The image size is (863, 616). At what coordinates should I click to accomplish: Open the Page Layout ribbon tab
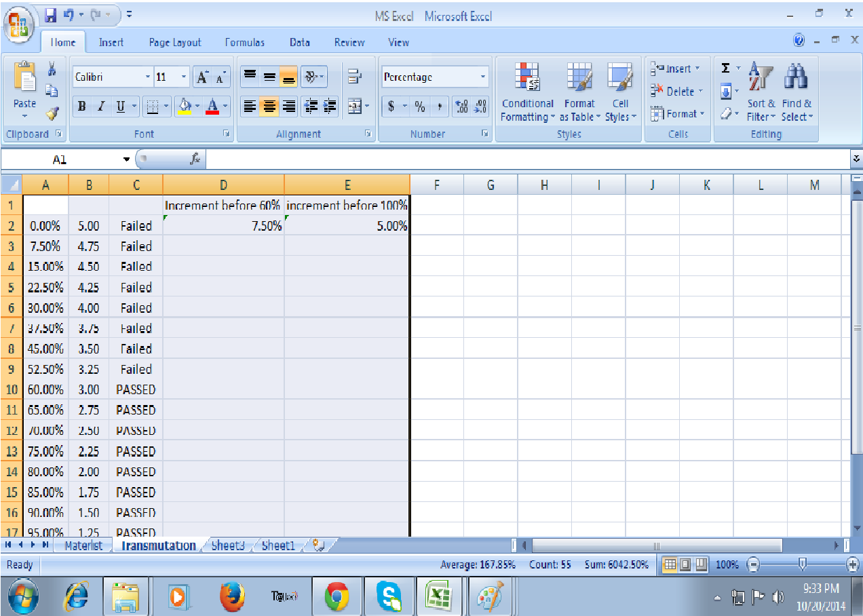pyautogui.click(x=175, y=42)
